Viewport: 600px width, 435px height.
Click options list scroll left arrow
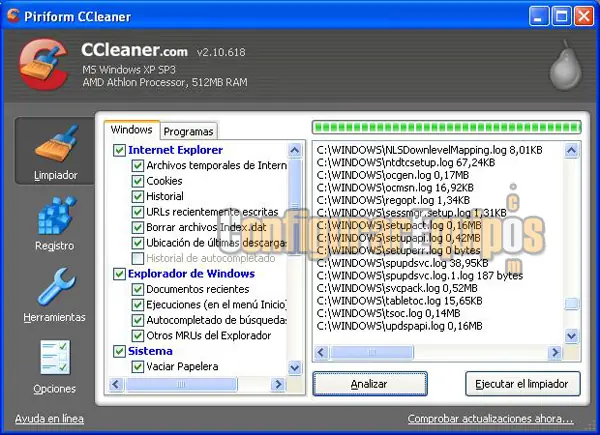tap(116, 384)
